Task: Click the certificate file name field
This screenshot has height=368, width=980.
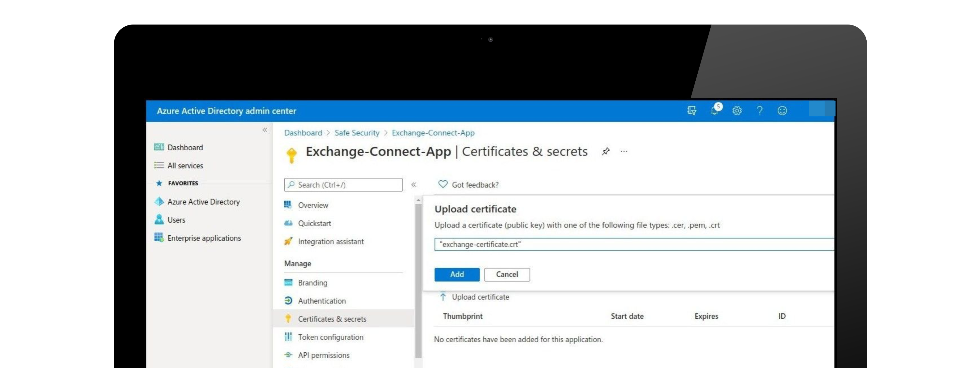Action: click(x=634, y=244)
